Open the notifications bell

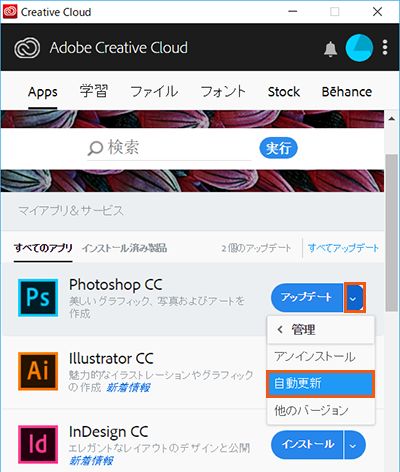coord(330,49)
